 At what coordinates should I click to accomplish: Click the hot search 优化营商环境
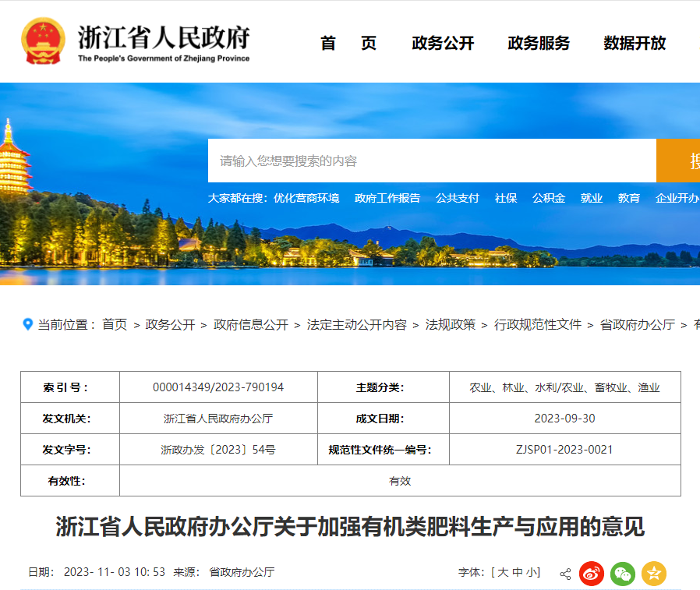[x=307, y=198]
